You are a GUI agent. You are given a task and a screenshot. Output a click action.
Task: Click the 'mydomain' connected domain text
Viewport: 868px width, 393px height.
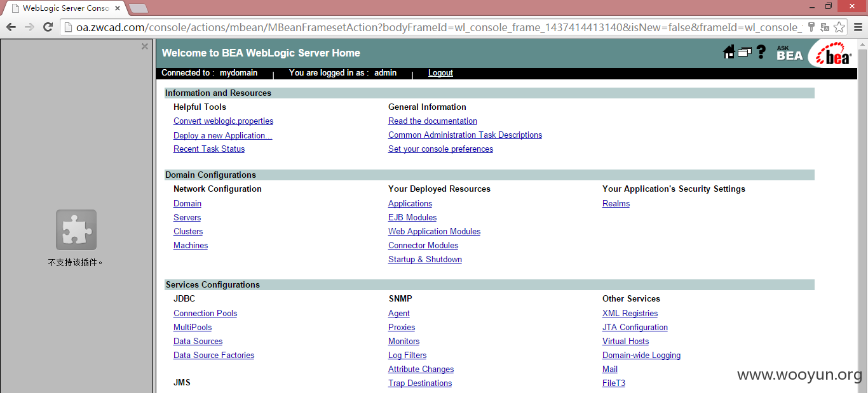[x=238, y=73]
